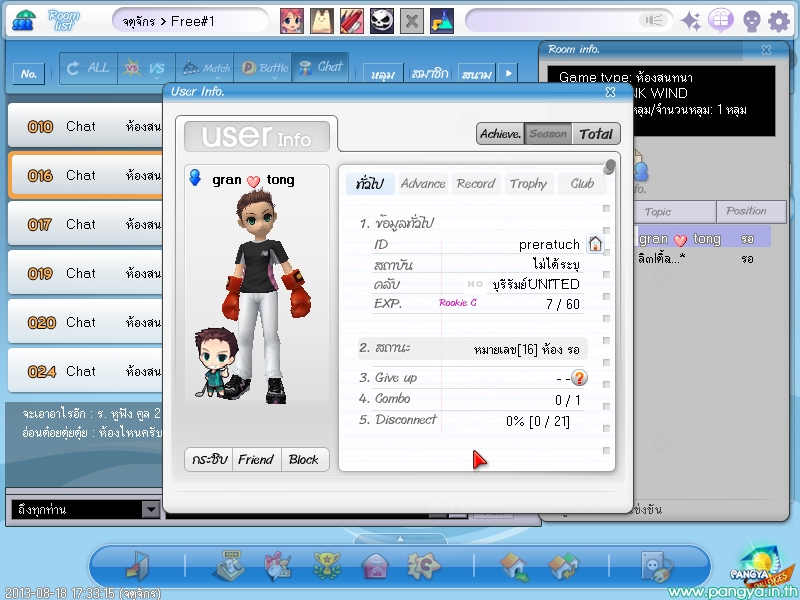Add user with the Friend button
The height and width of the screenshot is (600, 800).
[x=256, y=460]
